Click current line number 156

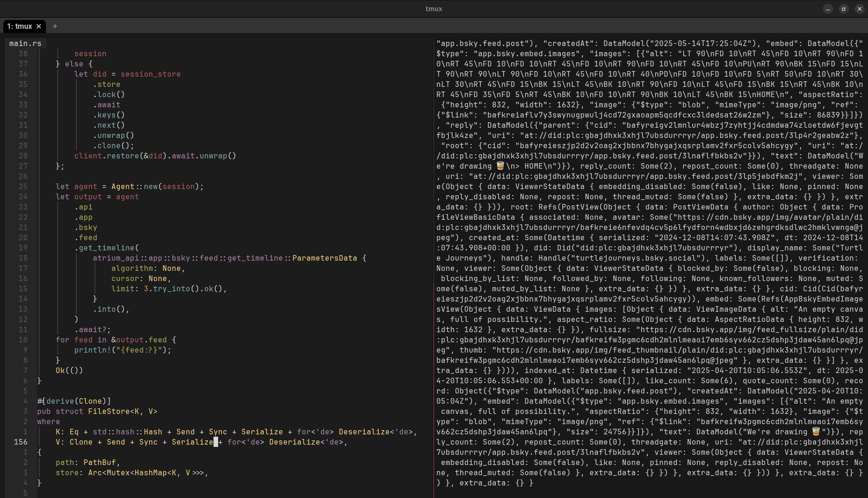tap(20, 442)
